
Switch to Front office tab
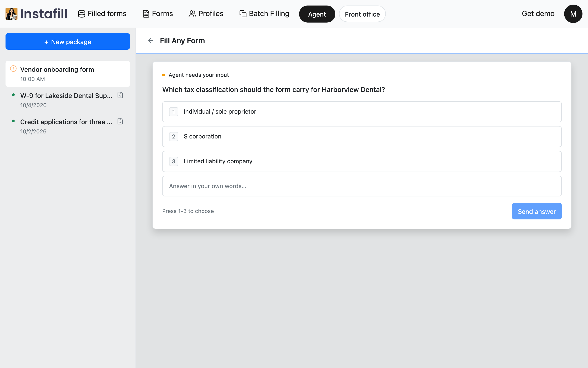tap(362, 14)
